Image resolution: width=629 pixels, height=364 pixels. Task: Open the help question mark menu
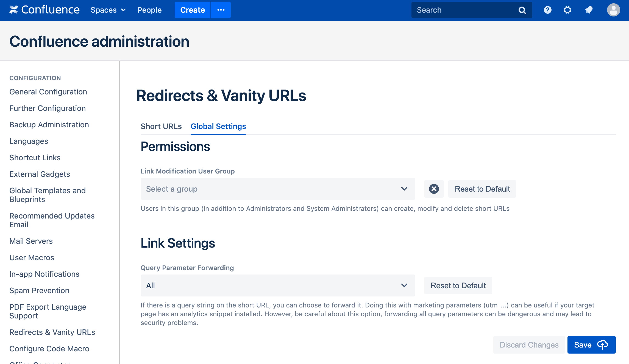click(x=547, y=10)
